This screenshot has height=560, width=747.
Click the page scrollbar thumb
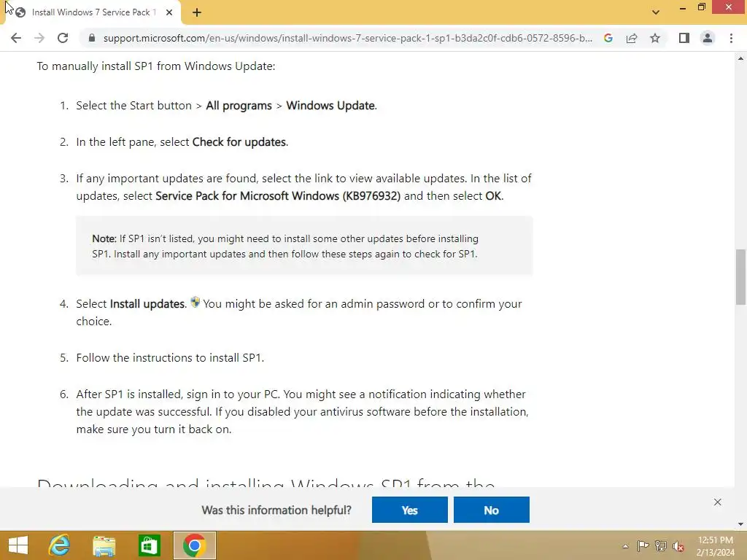pyautogui.click(x=740, y=277)
